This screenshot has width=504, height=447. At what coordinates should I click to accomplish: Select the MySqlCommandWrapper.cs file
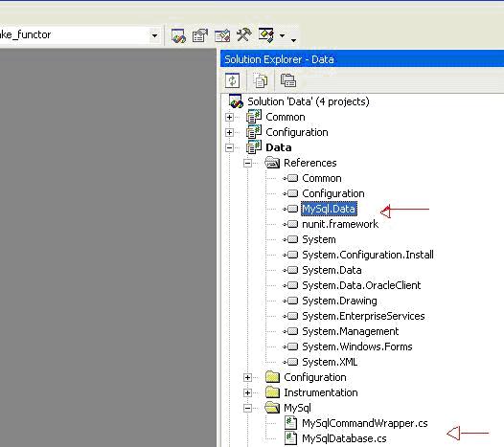[x=365, y=423]
